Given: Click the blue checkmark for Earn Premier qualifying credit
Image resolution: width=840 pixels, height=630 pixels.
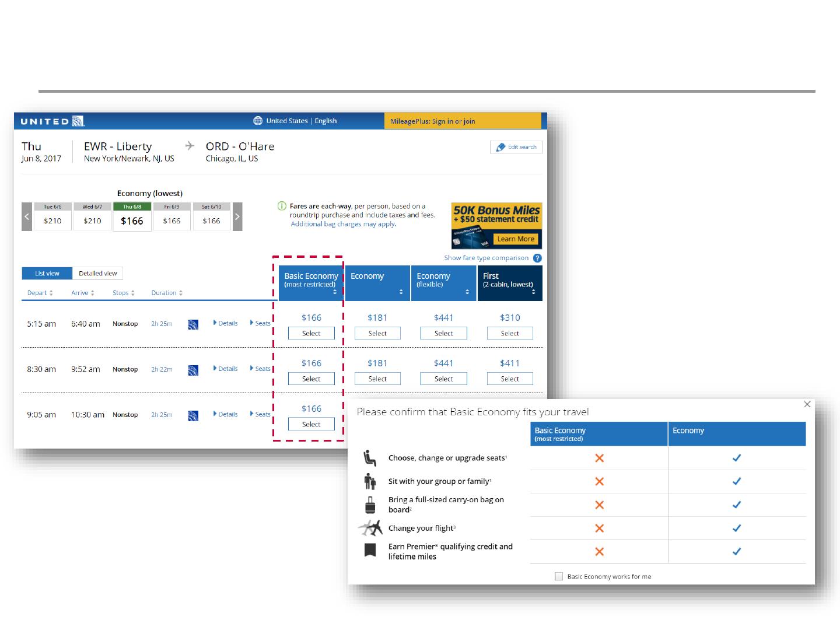Looking at the screenshot, I should point(737,551).
